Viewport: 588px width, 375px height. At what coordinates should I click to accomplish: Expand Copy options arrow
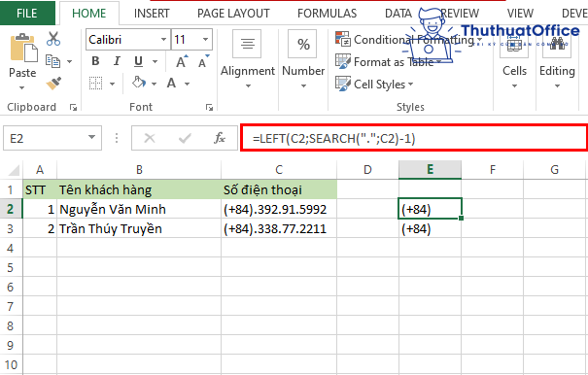point(69,61)
